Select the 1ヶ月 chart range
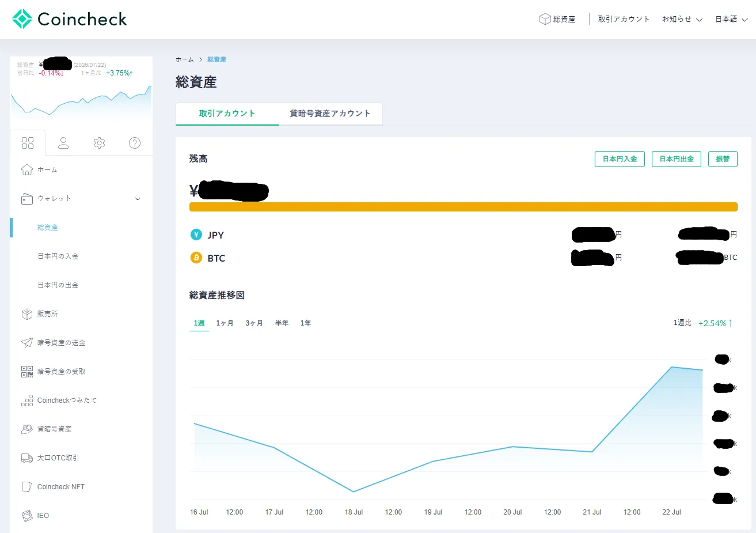 225,323
